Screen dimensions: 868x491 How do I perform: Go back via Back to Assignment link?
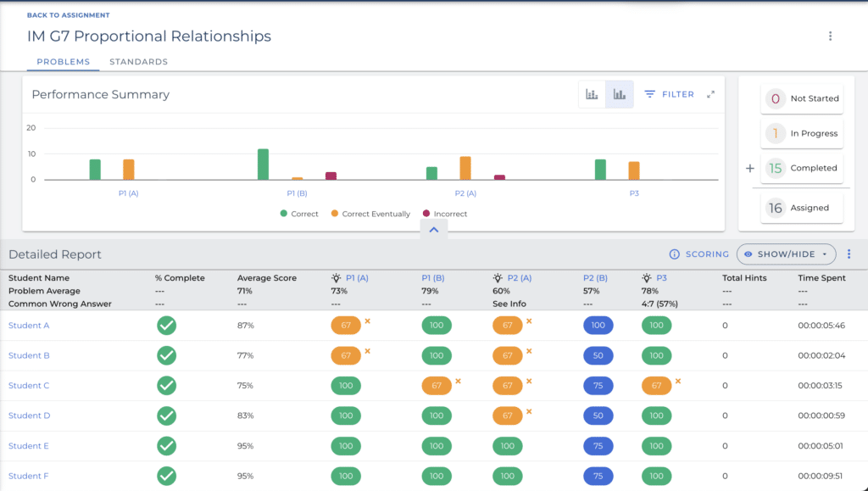(68, 15)
